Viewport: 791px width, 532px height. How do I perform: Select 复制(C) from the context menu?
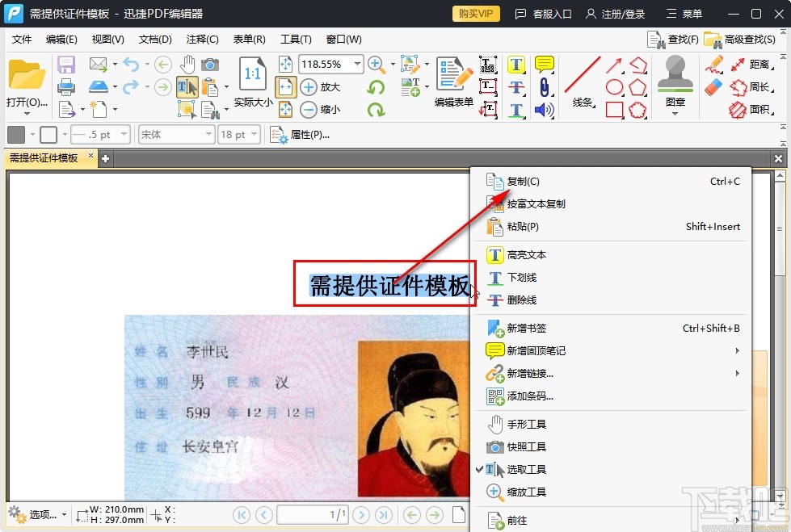(521, 182)
